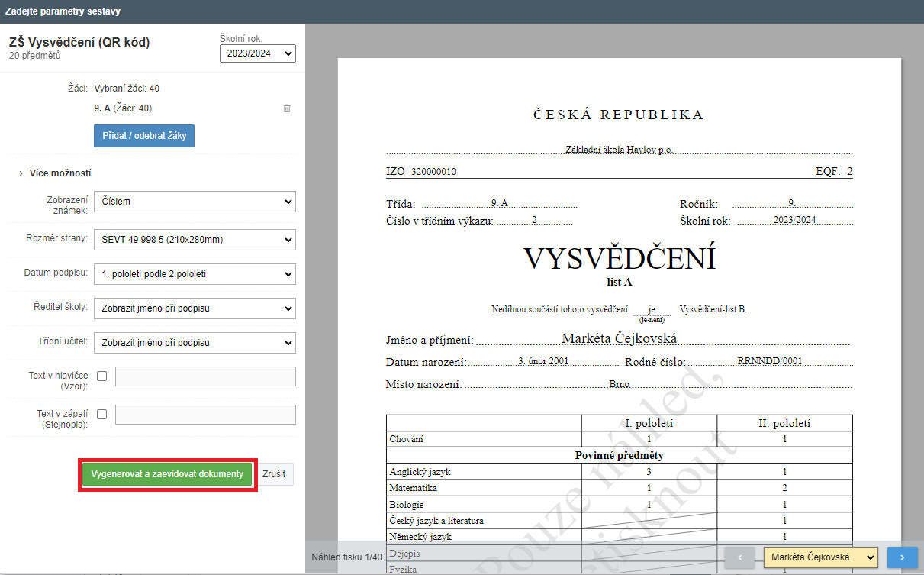
Task: Click Přidat / odebrat žáky button
Action: (x=144, y=136)
